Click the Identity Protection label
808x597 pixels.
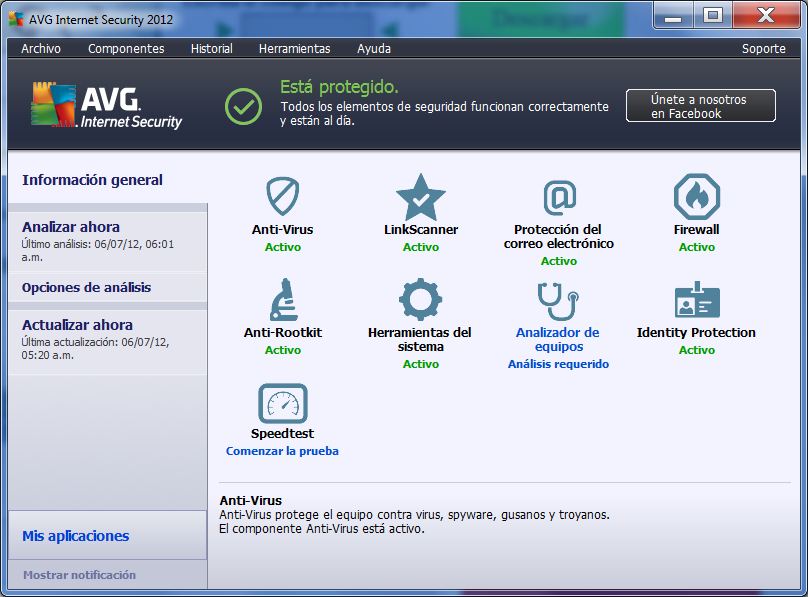(x=696, y=333)
